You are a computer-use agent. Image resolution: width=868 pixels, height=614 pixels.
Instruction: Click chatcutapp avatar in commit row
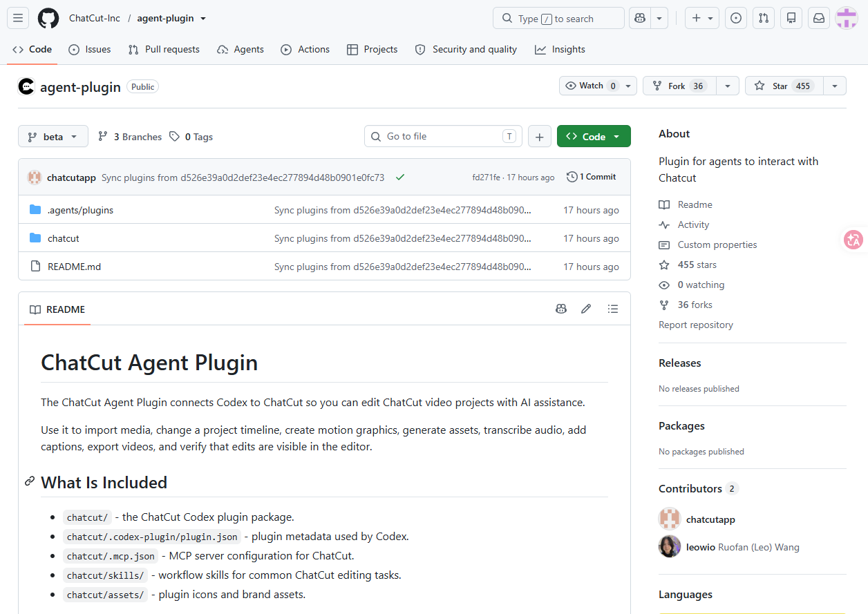tap(35, 177)
